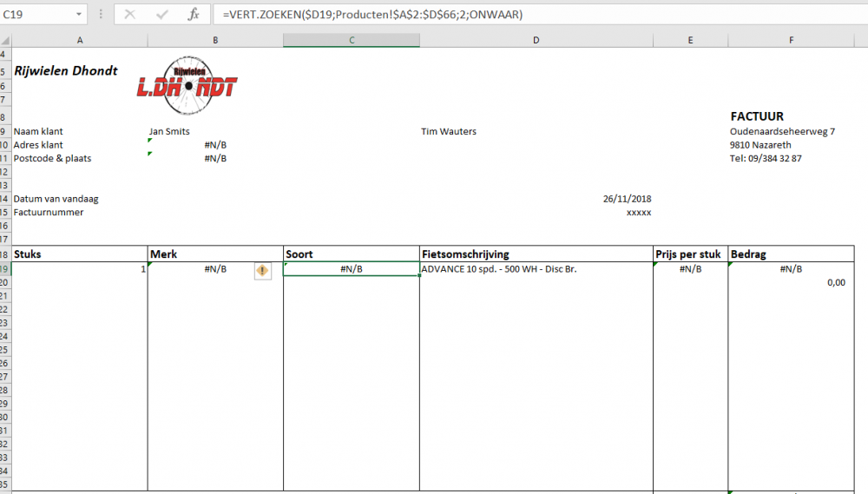Click the 'Merk' table header cell

pos(215,254)
